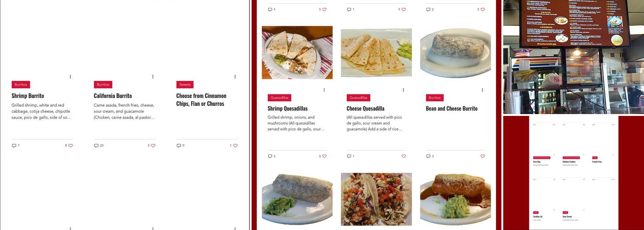Open the Shrimp Quesadillas comment icon
644x230 pixels.
[x=270, y=156]
